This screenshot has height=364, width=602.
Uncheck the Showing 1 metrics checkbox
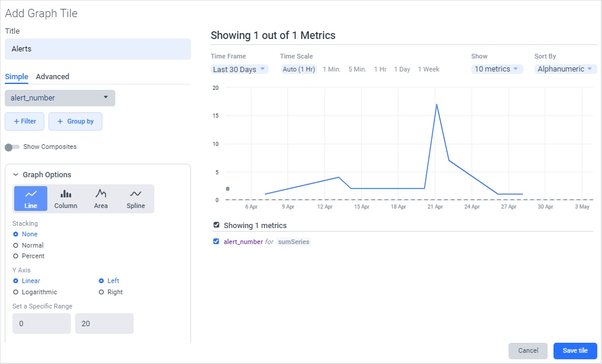216,225
